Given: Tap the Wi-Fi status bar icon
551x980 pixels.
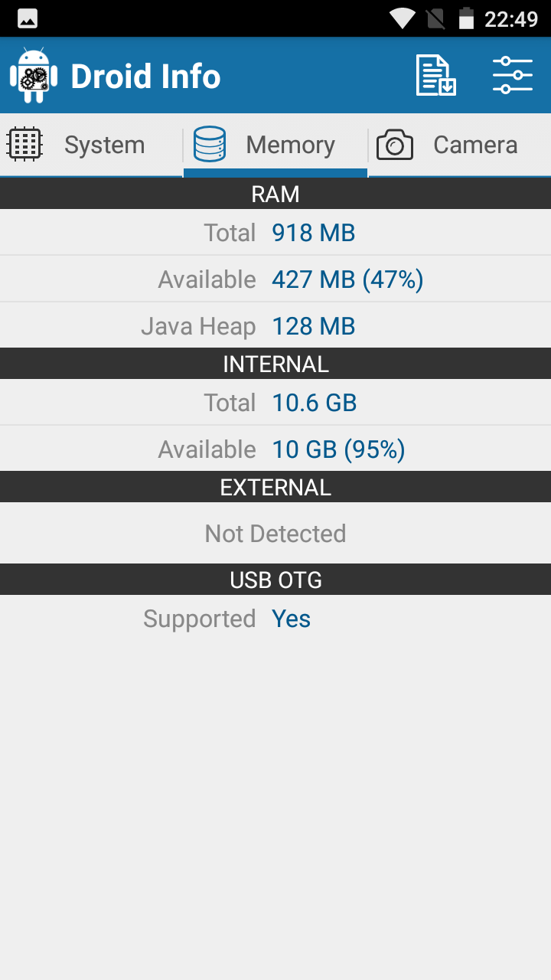Looking at the screenshot, I should point(402,18).
